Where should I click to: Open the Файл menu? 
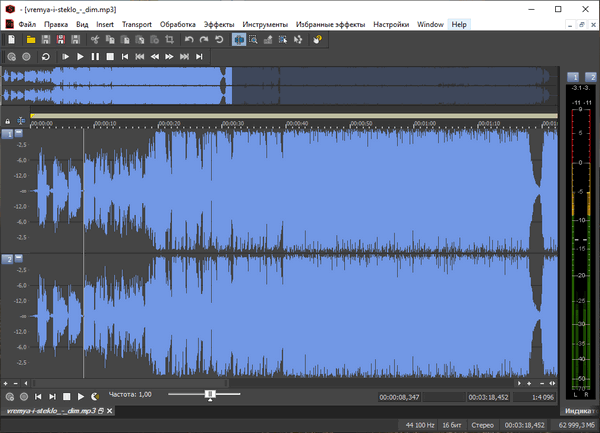(27, 23)
